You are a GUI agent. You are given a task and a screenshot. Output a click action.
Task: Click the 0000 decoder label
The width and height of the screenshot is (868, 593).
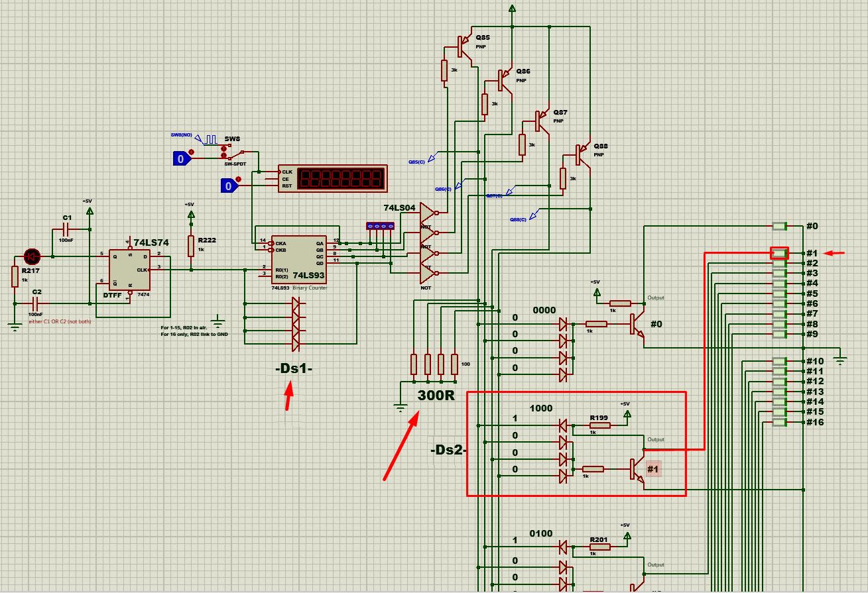(x=544, y=310)
